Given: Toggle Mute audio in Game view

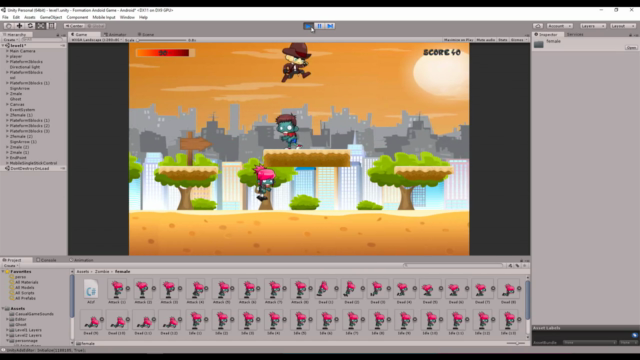Looking at the screenshot, I should point(486,40).
